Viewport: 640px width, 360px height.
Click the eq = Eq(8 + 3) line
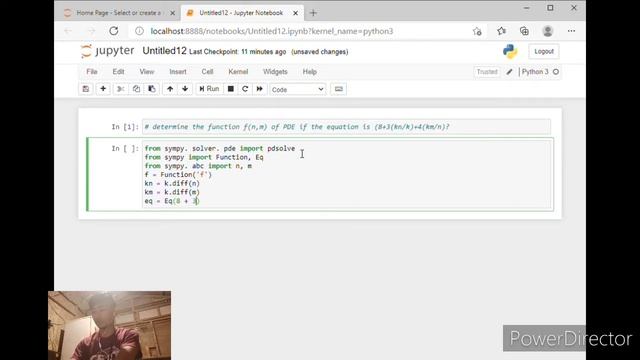pos(172,201)
